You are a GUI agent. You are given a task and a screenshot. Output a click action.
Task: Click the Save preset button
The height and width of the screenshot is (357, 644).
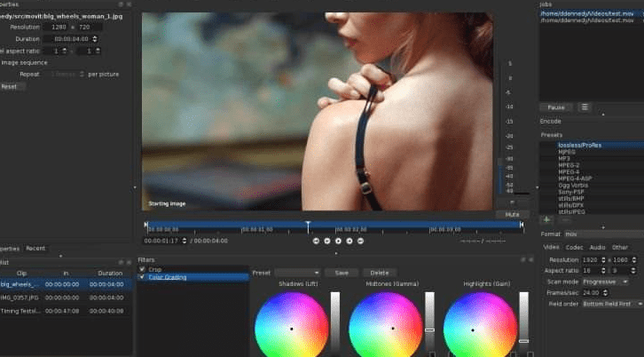[342, 273]
